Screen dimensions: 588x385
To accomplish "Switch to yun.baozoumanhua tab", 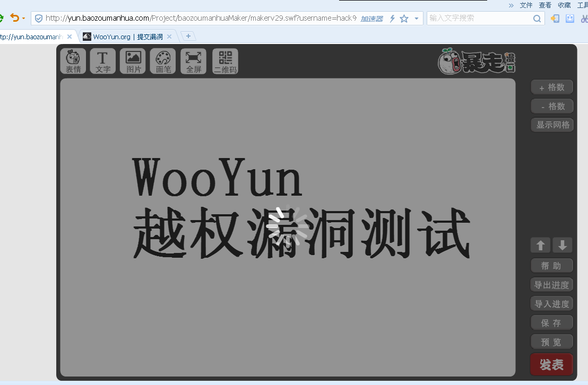I will (32, 37).
